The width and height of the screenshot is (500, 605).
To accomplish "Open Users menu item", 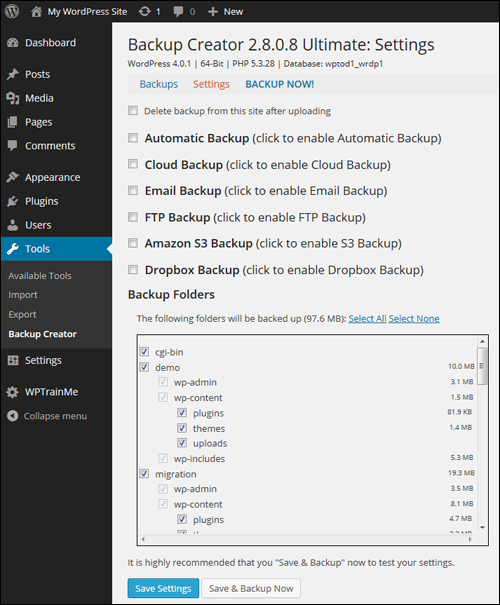I will tap(38, 225).
